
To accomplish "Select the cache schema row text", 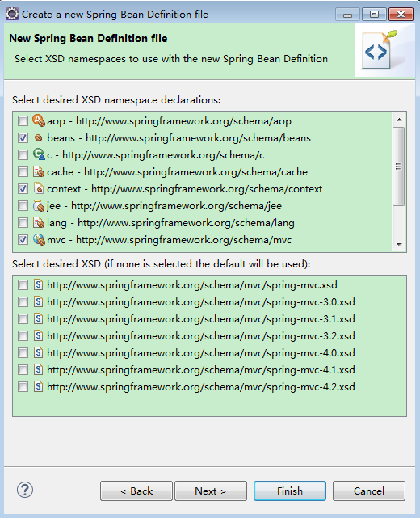I will click(177, 172).
